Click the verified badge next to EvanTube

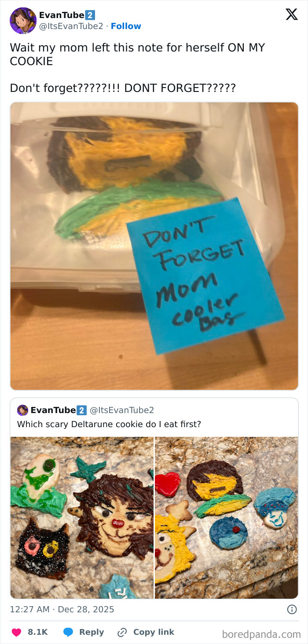click(89, 15)
